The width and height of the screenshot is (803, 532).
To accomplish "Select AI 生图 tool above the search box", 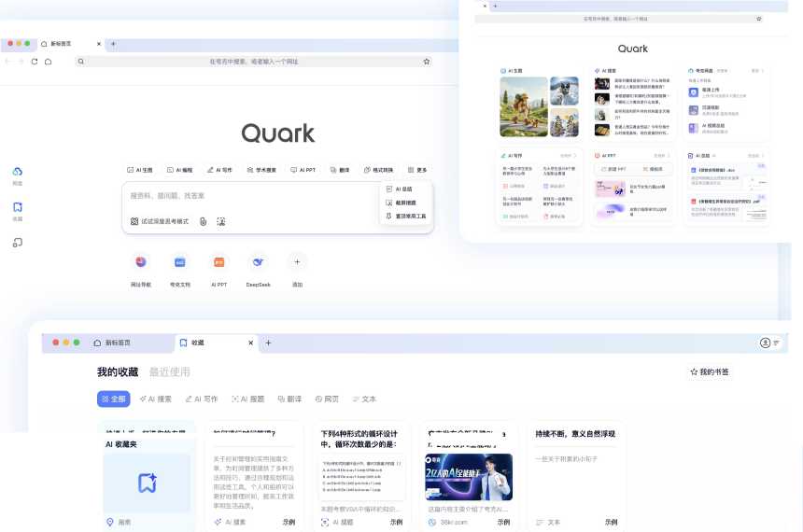I will point(140,170).
